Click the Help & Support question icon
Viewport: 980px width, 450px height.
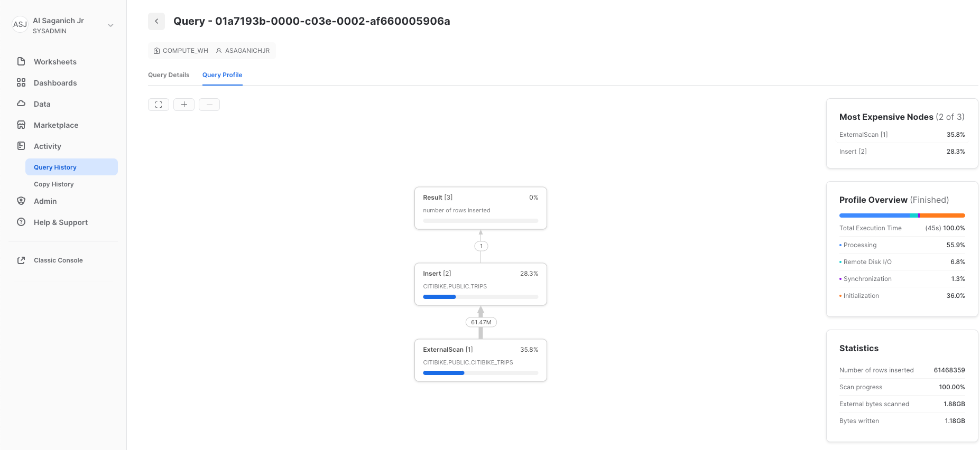[x=21, y=222]
